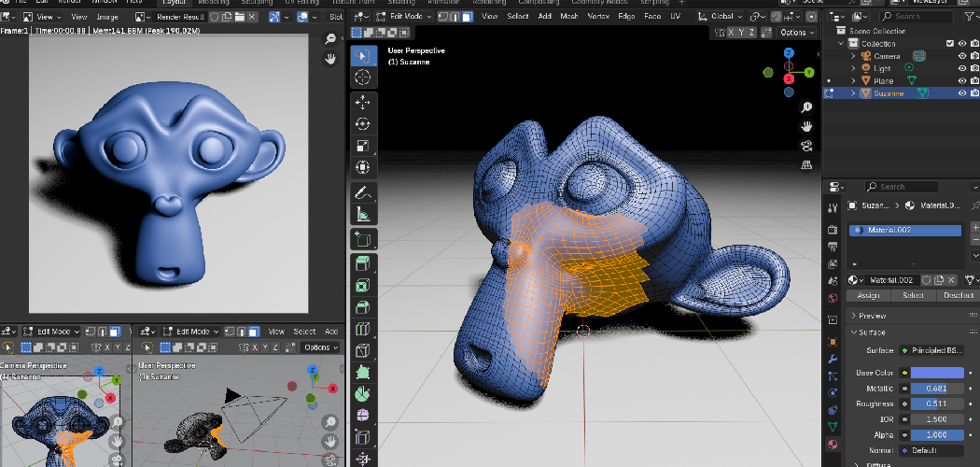Open Vertex menu in main viewport header
This screenshot has height=467, width=980.
[x=599, y=16]
